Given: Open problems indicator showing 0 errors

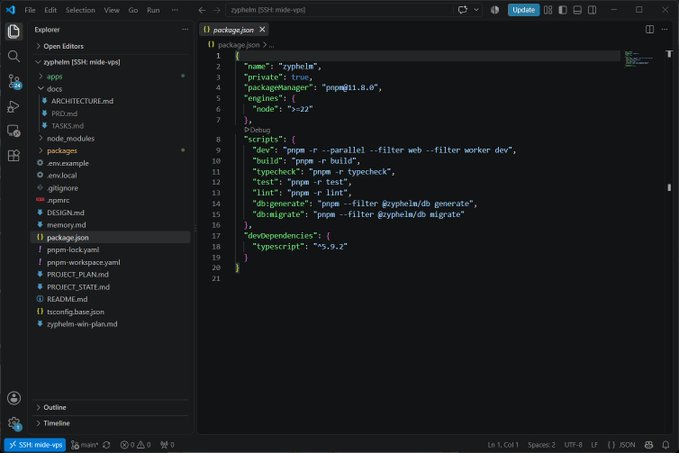Looking at the screenshot, I should coord(136,445).
